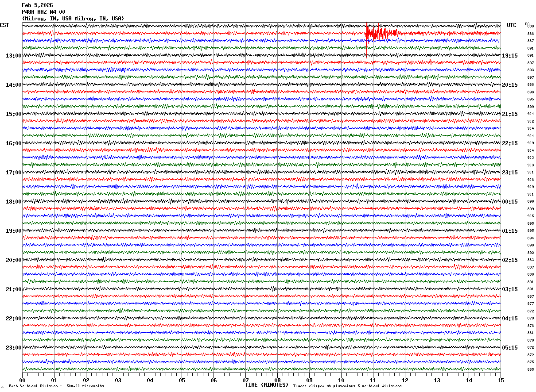This screenshot has height=392, width=536.
Task: Click the date text 'Feb 5,2026'
Action: coord(37,5)
